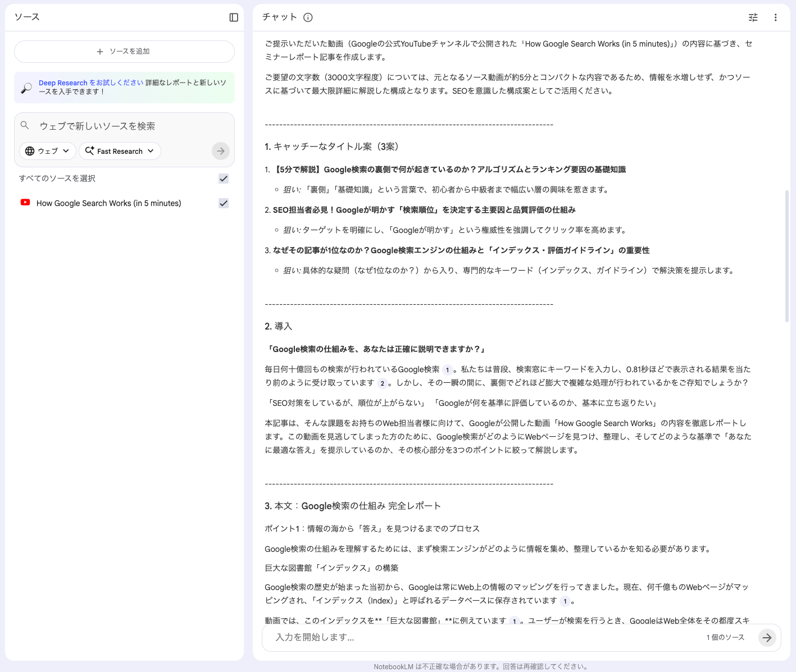Open the chat settings sliders icon
796x672 pixels.
753,17
